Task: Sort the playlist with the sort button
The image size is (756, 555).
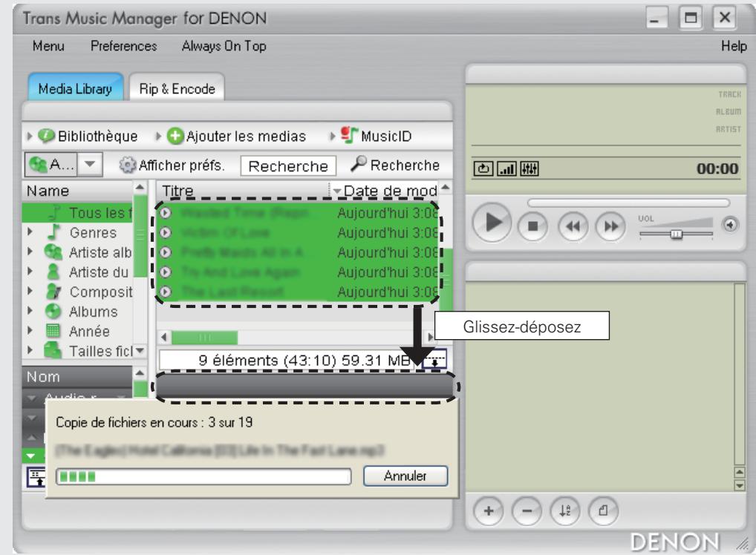Action: pyautogui.click(x=564, y=510)
